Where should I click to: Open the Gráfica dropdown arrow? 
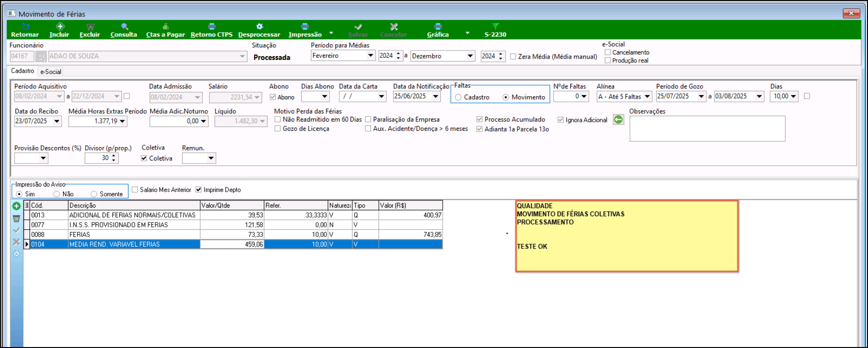pos(467,33)
